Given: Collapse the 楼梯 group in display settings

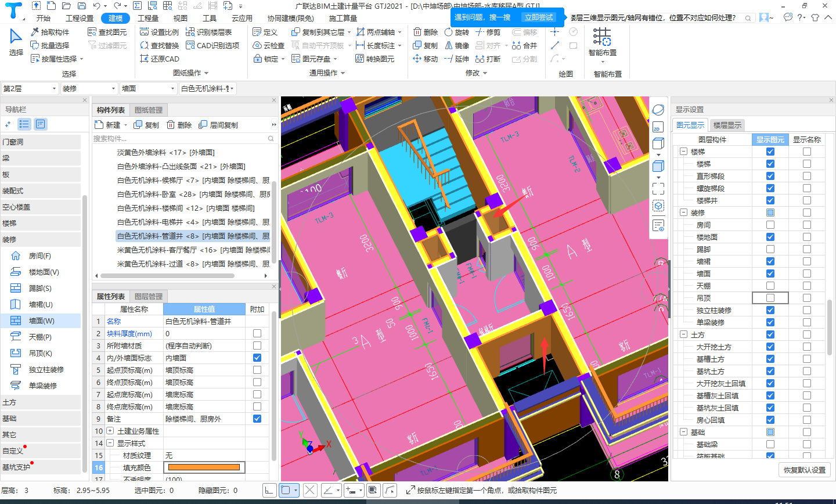Looking at the screenshot, I should pos(683,152).
